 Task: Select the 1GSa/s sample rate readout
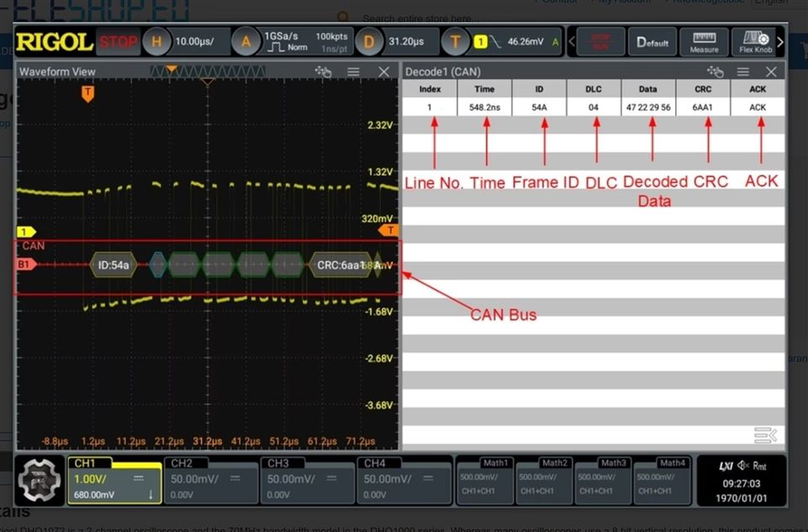281,36
